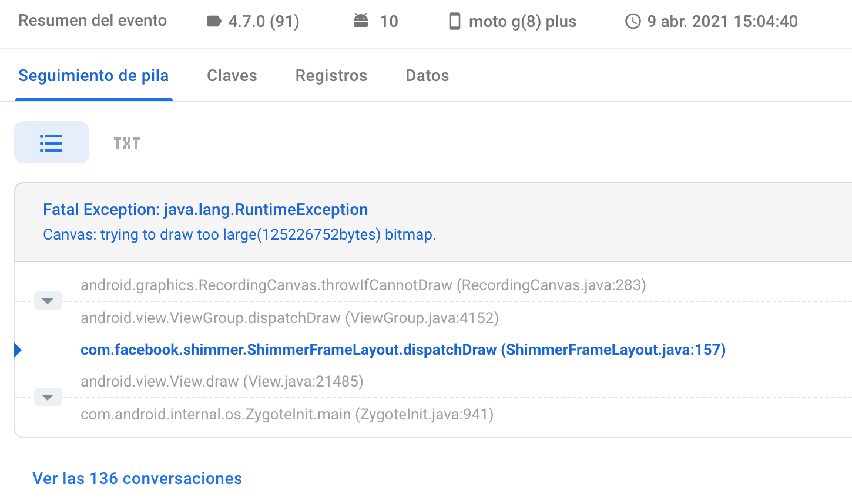This screenshot has width=852, height=504.
Task: Click the moto g(8) plus device label
Action: [x=522, y=22]
